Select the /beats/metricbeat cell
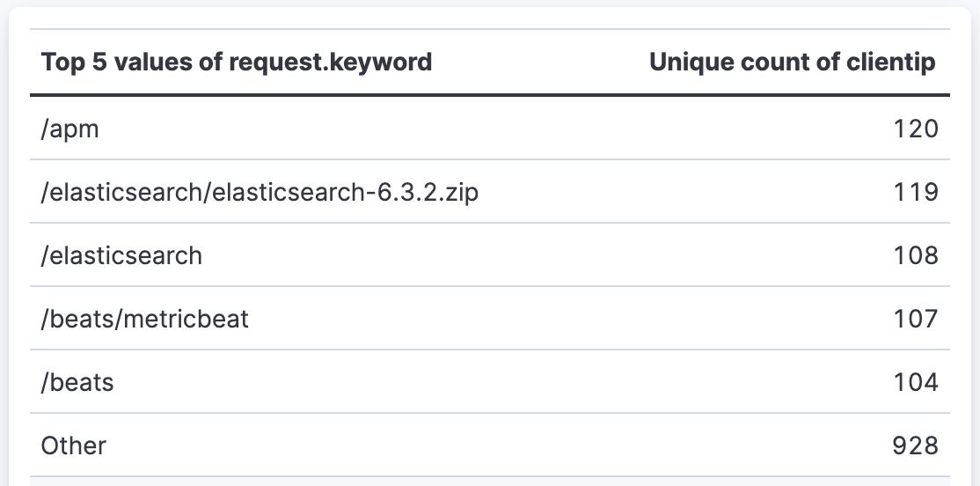 [145, 319]
